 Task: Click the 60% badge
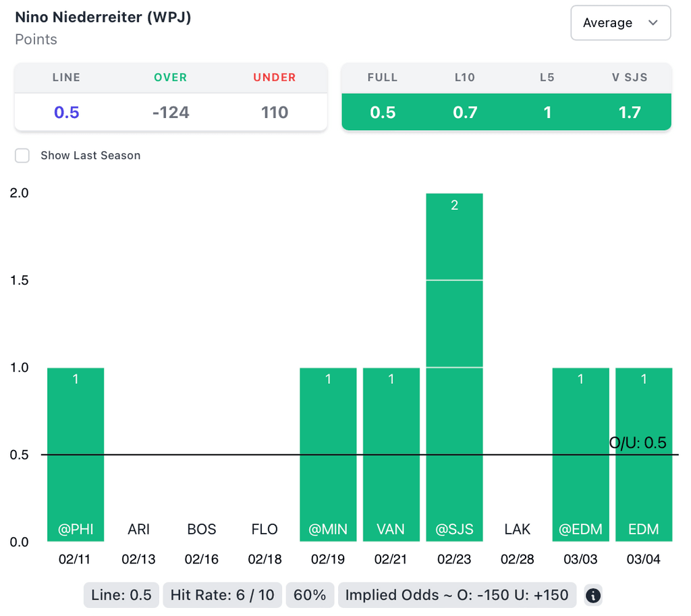point(310,595)
